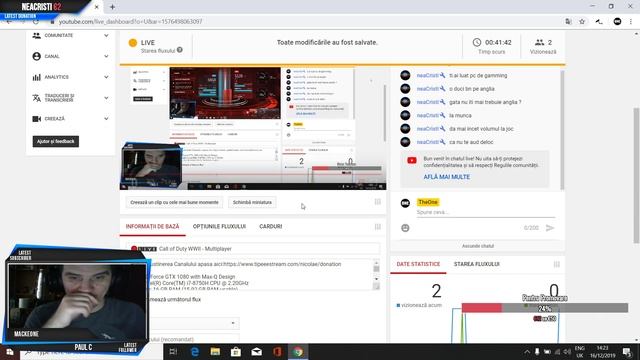Click the viewers count people icon
Viewport: 640px width, 360px height.
tap(539, 42)
